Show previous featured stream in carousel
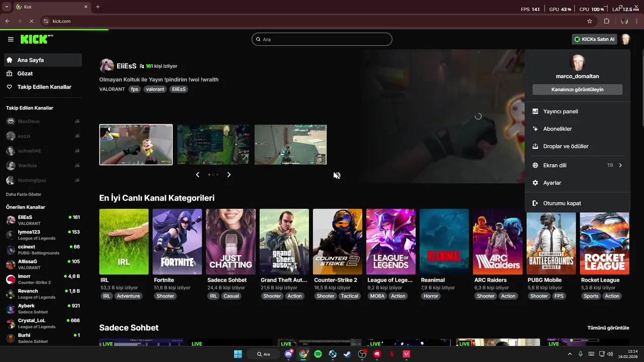 coord(197,174)
